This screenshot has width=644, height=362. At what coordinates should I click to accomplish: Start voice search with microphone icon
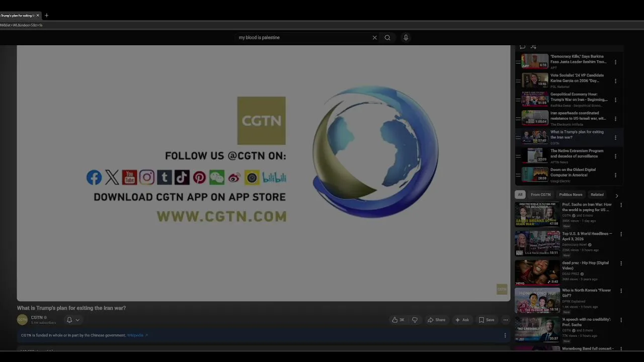pos(406,38)
